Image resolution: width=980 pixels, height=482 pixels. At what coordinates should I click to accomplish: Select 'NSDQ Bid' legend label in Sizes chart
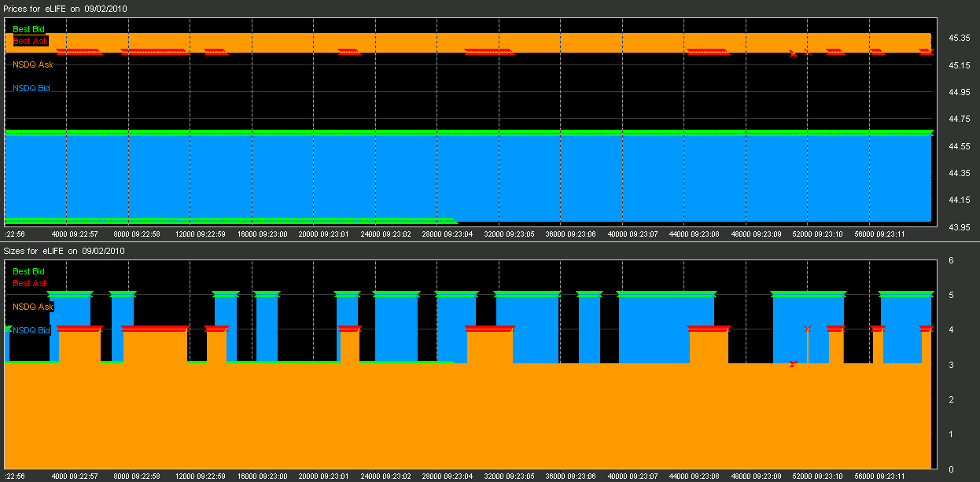coord(31,330)
